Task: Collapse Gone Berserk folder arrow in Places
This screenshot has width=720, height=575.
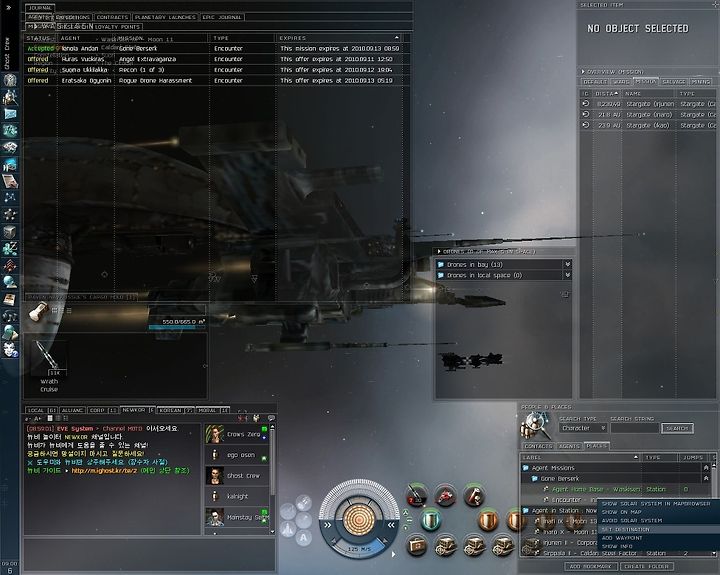Action: pyautogui.click(x=706, y=478)
